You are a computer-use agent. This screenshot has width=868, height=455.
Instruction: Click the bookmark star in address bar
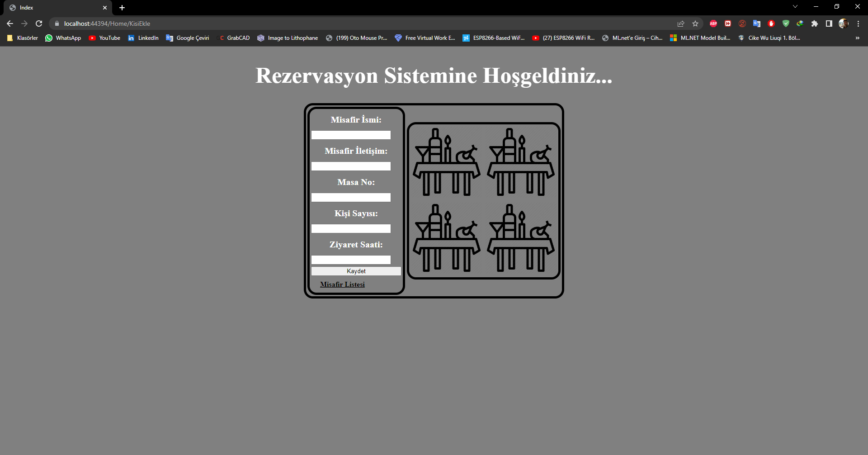click(695, 24)
